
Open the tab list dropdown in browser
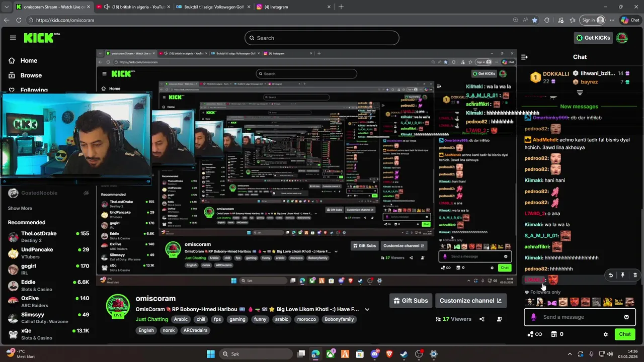[x=7, y=7]
